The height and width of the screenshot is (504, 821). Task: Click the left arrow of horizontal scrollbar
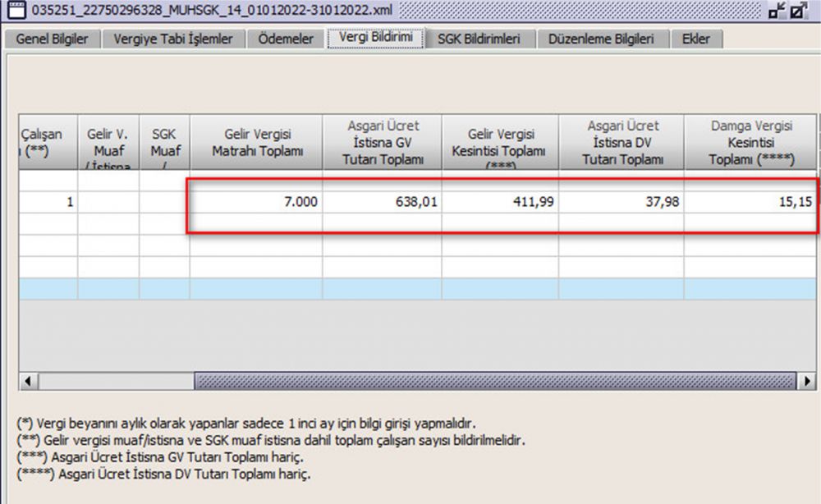click(25, 382)
